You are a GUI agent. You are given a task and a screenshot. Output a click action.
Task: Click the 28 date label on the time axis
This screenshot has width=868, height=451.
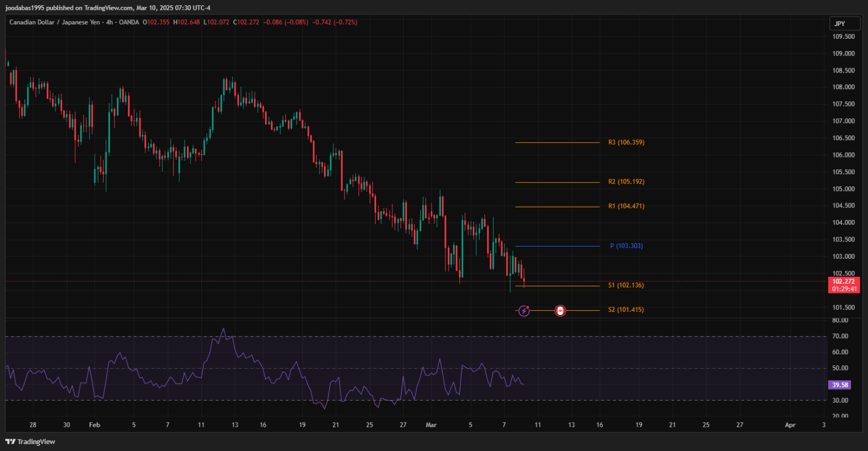point(33,424)
